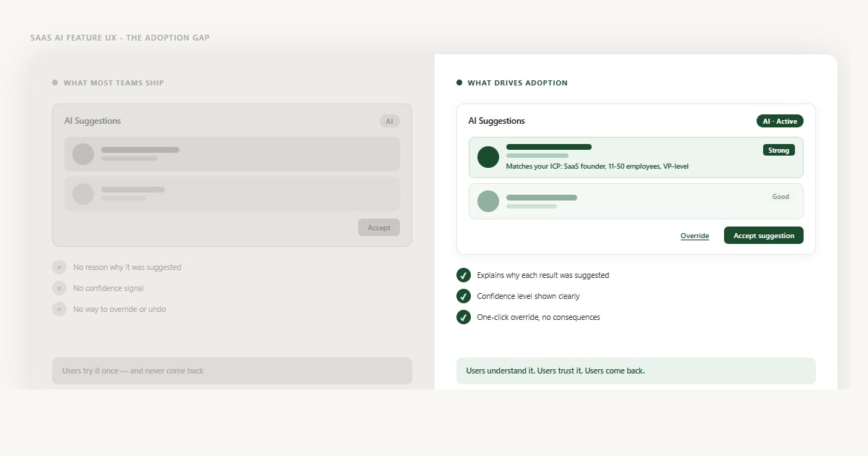The height and width of the screenshot is (456, 868).
Task: Toggle the checkmark for 'One-click override, no consequences'
Action: pos(464,317)
